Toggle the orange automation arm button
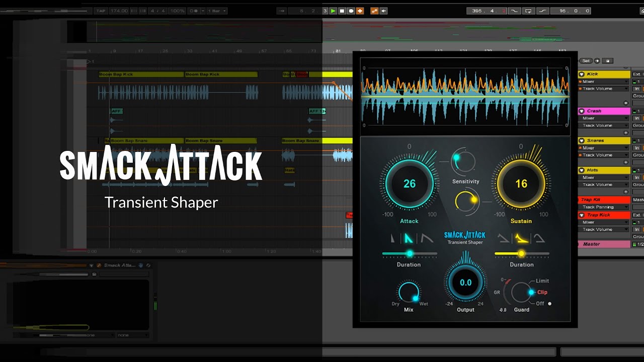Viewport: 644px width, 362px height. (374, 11)
